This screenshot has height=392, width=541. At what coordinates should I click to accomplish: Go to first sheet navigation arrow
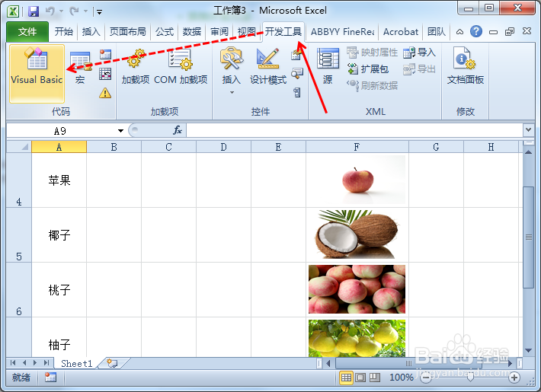point(13,362)
